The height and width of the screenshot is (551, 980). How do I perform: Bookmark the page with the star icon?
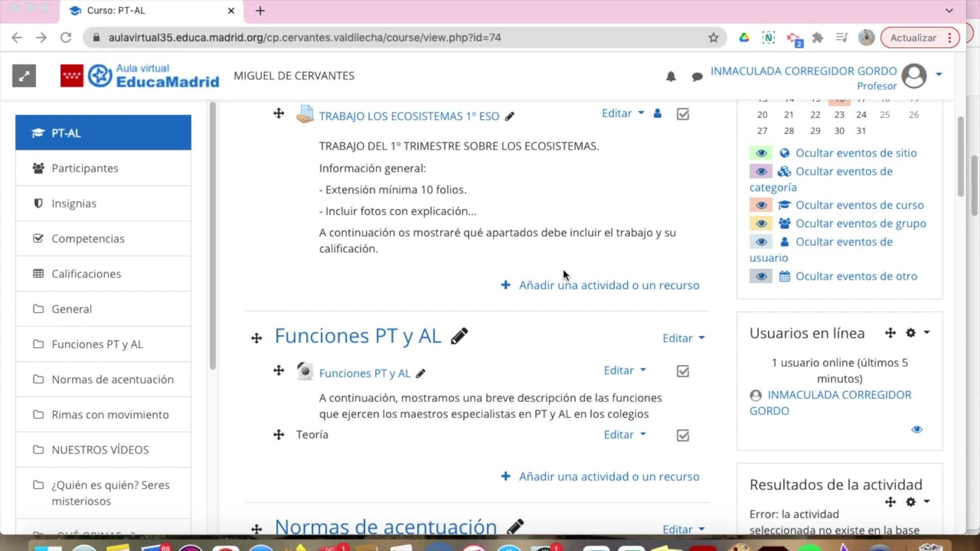coord(713,38)
